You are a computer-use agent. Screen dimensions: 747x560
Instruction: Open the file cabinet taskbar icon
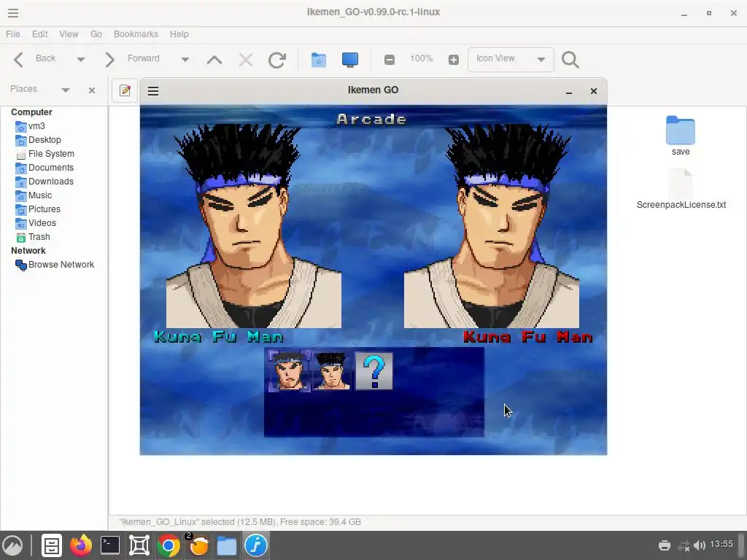click(52, 545)
